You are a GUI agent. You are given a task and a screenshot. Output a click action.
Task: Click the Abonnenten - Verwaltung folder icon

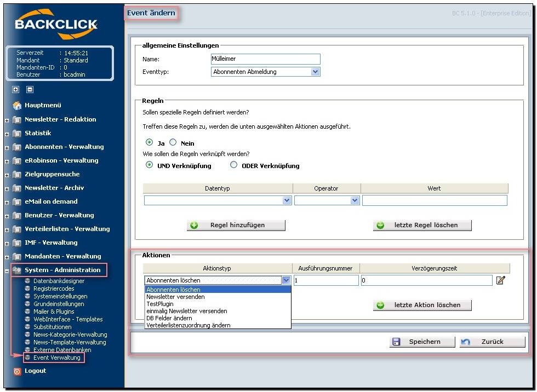pos(17,147)
